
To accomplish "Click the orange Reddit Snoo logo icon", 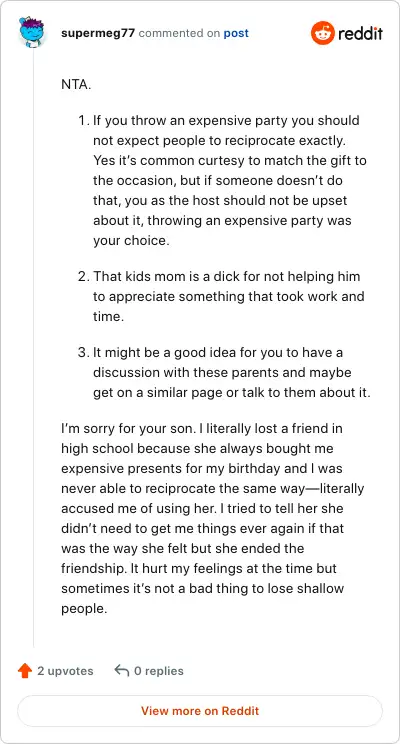I will (x=323, y=33).
